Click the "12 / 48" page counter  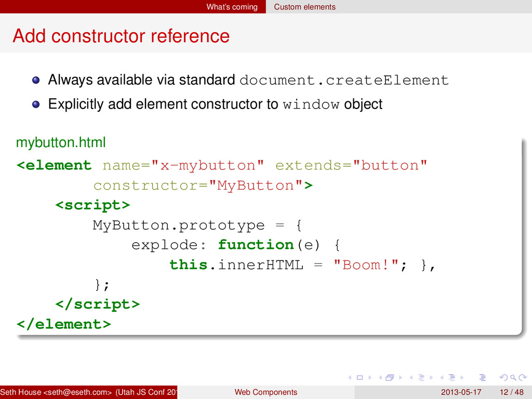click(x=512, y=392)
